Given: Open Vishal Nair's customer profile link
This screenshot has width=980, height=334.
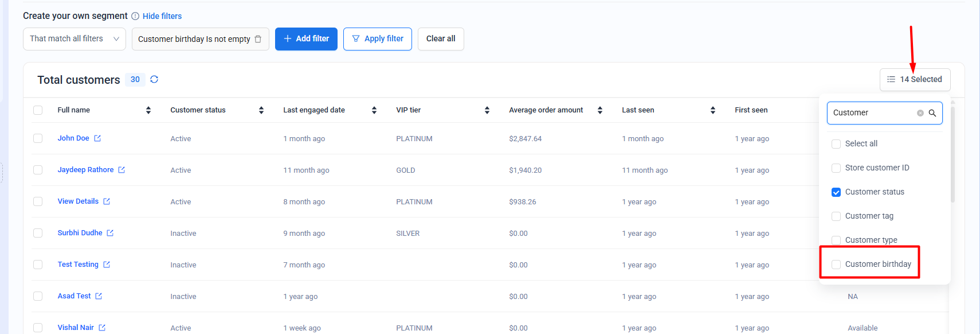Looking at the screenshot, I should click(76, 328).
